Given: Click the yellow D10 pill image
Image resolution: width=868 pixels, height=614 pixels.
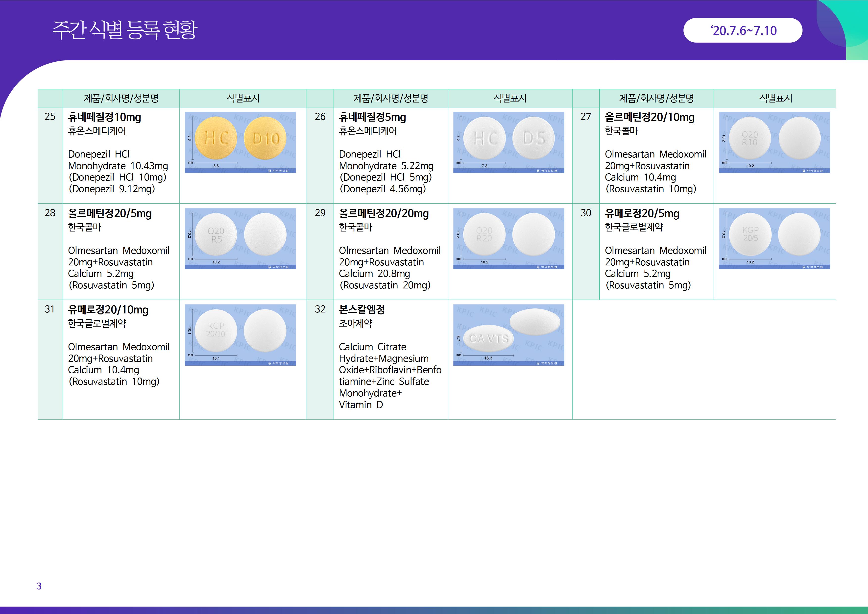Looking at the screenshot, I should click(x=265, y=138).
